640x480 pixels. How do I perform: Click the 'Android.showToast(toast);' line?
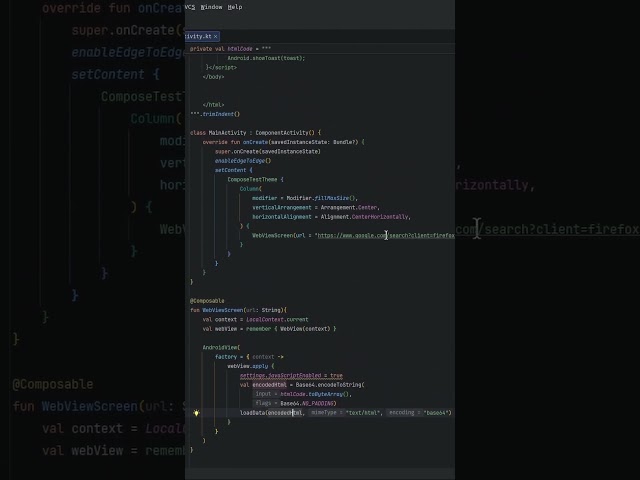(x=266, y=58)
